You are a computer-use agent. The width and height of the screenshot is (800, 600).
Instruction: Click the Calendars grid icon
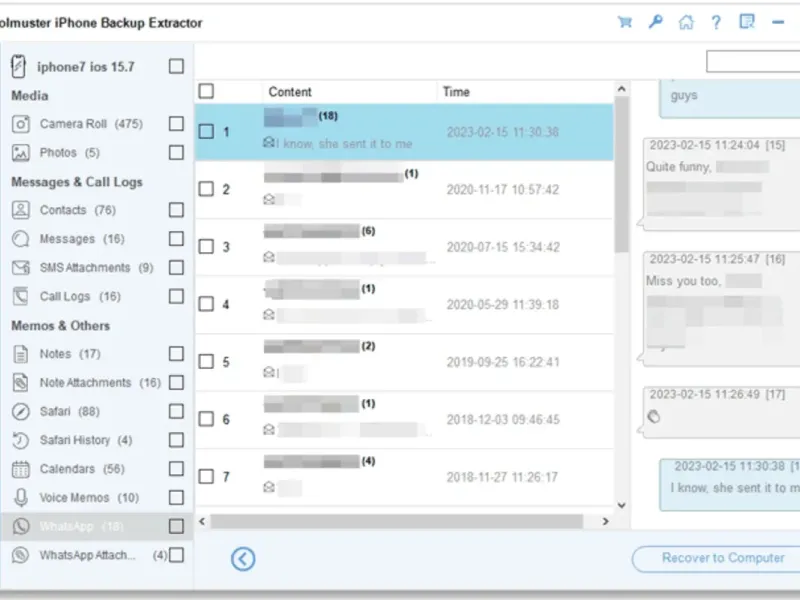pos(20,469)
